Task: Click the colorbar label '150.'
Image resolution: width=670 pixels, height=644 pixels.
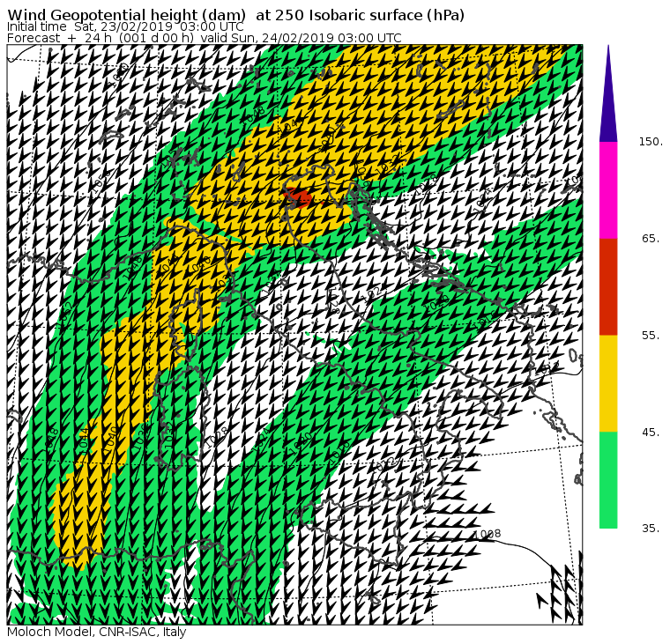Action: [651, 142]
